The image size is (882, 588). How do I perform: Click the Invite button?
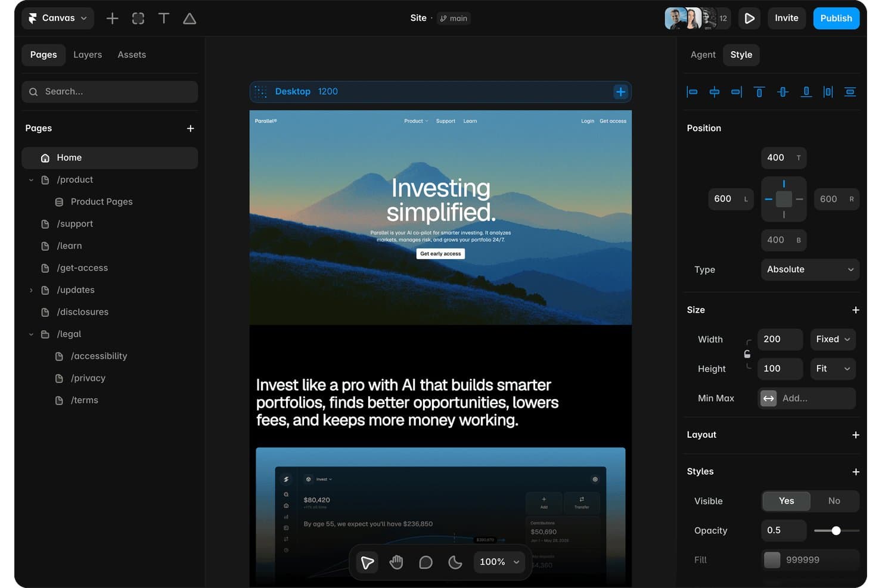[787, 18]
